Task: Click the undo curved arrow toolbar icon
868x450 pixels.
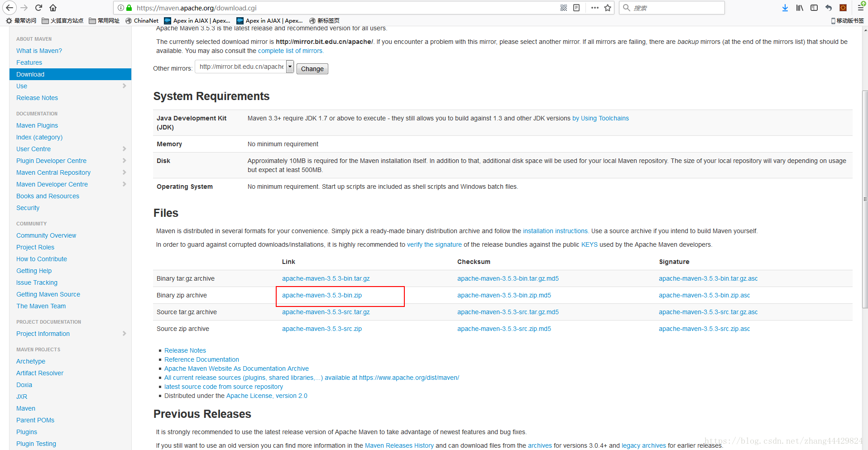Action: pos(829,8)
